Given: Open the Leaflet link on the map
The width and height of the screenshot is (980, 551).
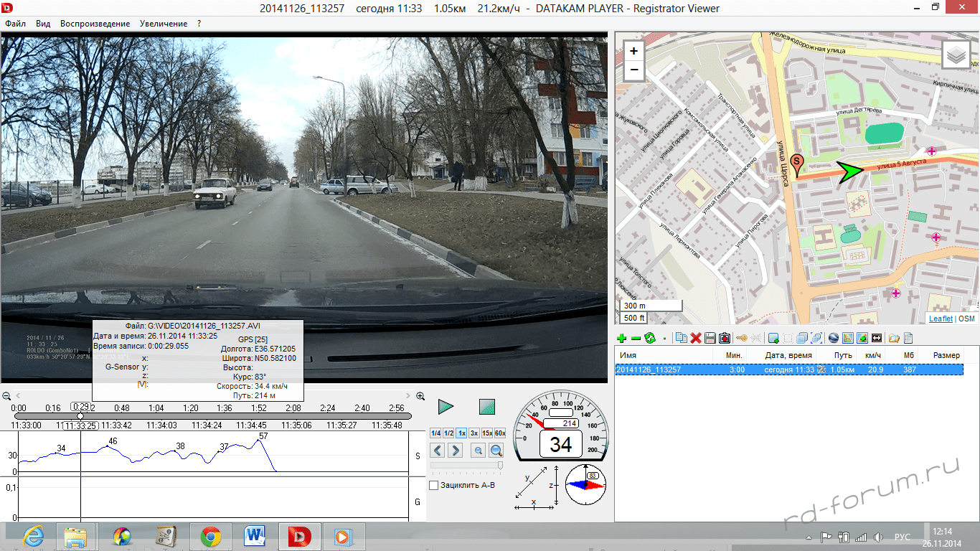Looking at the screenshot, I should (941, 319).
